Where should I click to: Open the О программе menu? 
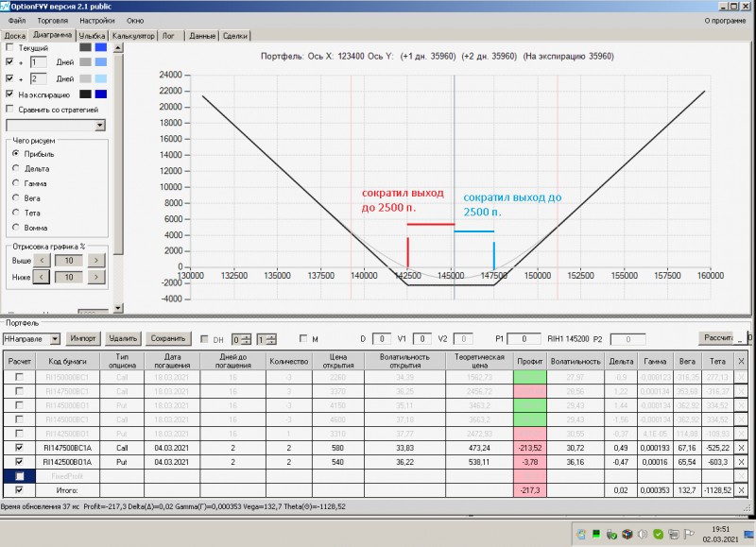[725, 21]
